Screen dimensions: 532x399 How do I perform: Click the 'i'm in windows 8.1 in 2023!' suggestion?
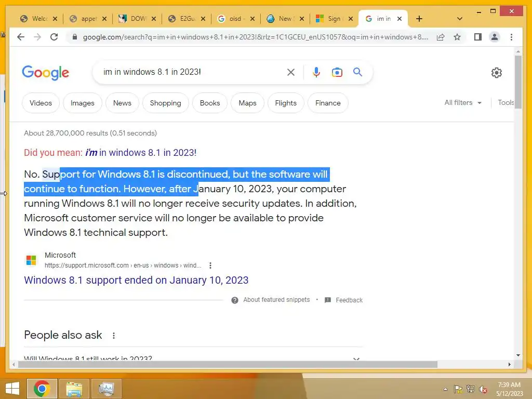(x=140, y=153)
